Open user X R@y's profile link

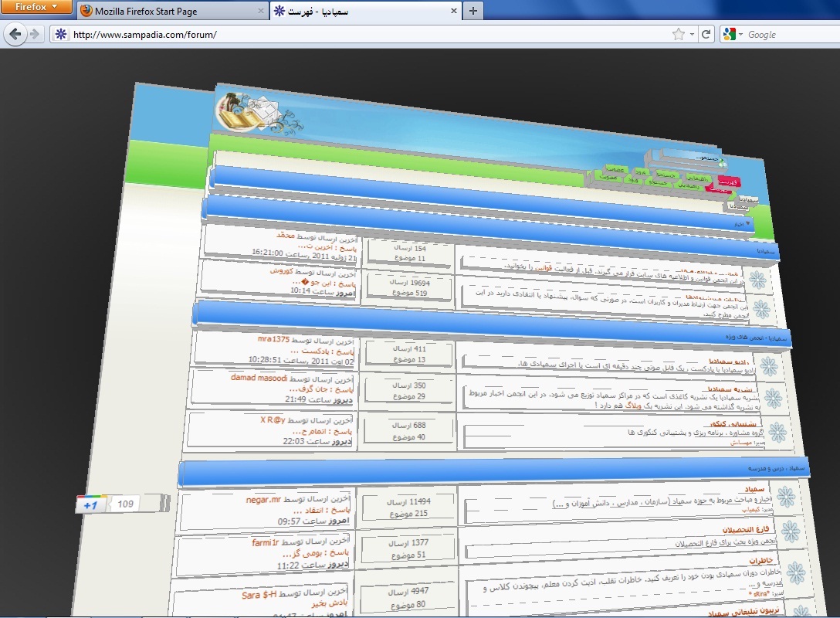(x=273, y=419)
